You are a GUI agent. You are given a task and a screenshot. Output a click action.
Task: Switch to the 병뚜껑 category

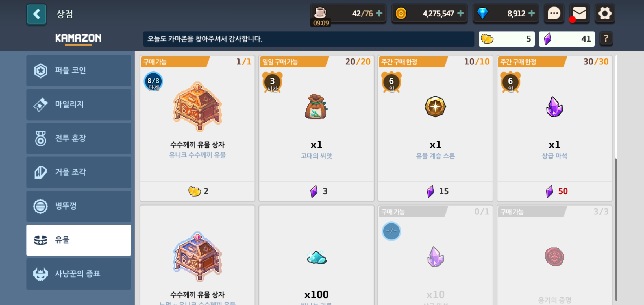tap(79, 206)
